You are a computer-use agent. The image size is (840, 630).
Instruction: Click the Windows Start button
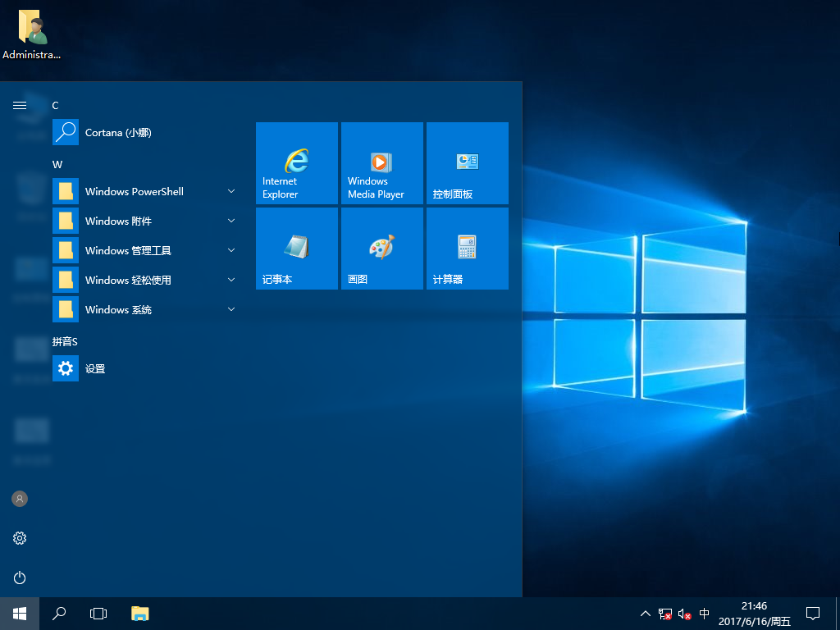pos(20,614)
